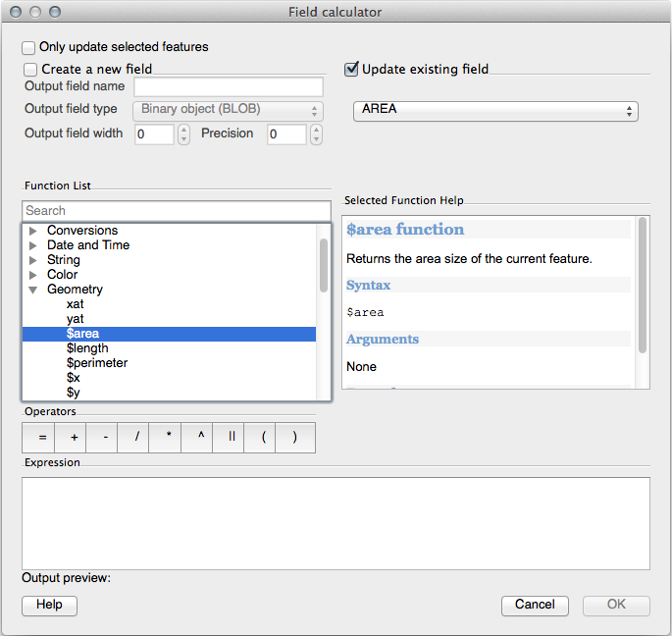The width and height of the screenshot is (672, 636).
Task: Insert the plus operator
Action: pos(74,438)
